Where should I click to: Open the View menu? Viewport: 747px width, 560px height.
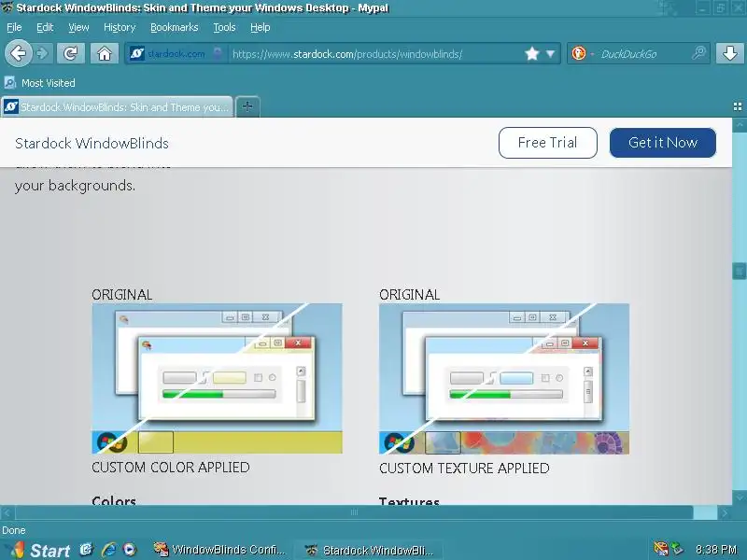(78, 28)
